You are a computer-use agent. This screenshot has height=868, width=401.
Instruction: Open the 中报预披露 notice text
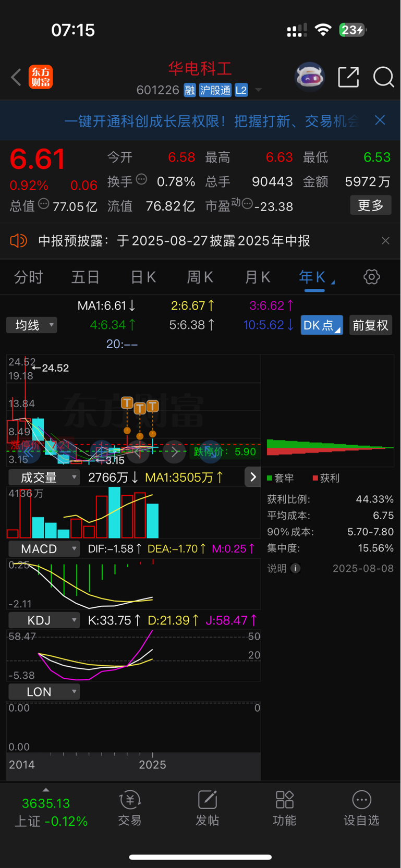tap(174, 241)
